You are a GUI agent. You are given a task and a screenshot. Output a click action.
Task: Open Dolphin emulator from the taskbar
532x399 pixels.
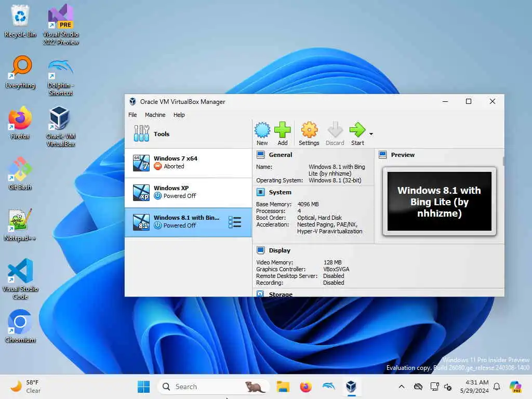tap(328, 387)
